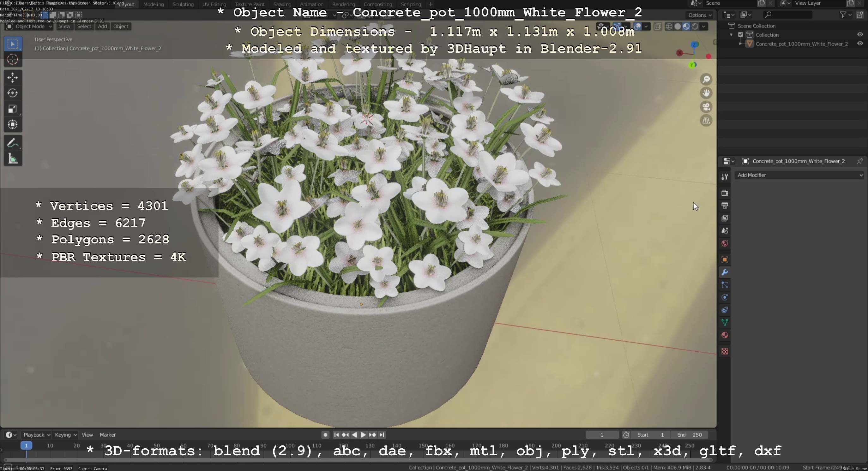
Task: Jump to the timeline end frame
Action: click(382, 435)
